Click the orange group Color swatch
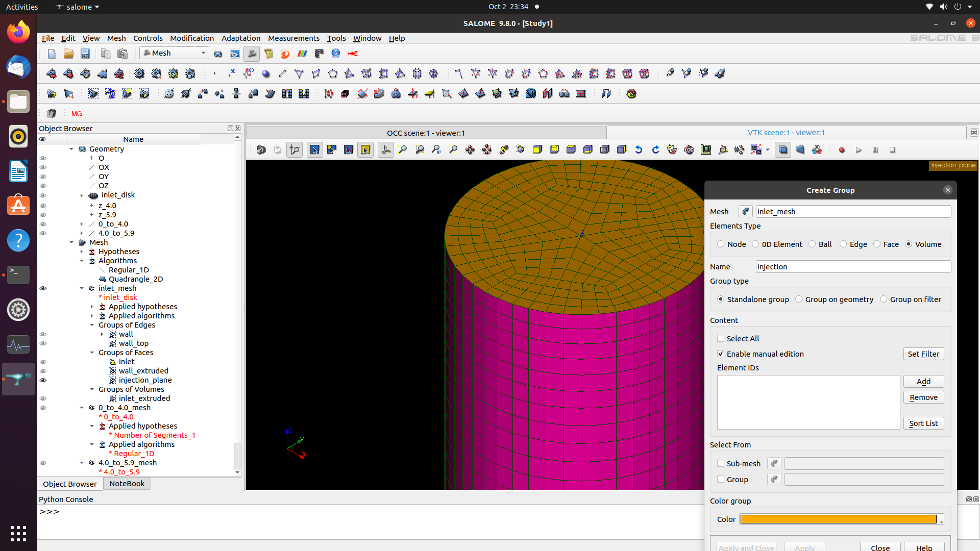 coord(838,519)
